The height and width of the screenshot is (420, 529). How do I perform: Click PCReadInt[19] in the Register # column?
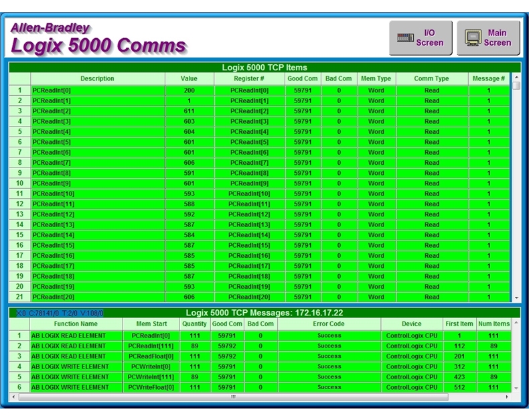249,287
